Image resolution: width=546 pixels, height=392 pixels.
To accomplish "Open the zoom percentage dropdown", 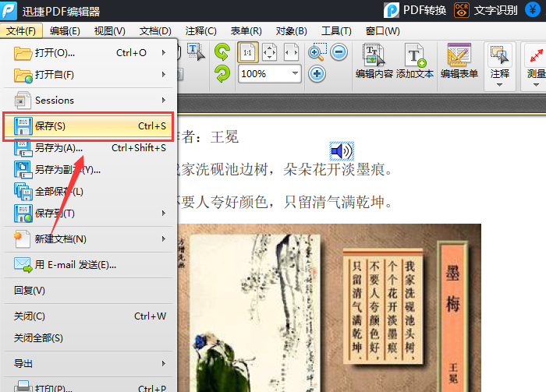I will pyautogui.click(x=296, y=73).
